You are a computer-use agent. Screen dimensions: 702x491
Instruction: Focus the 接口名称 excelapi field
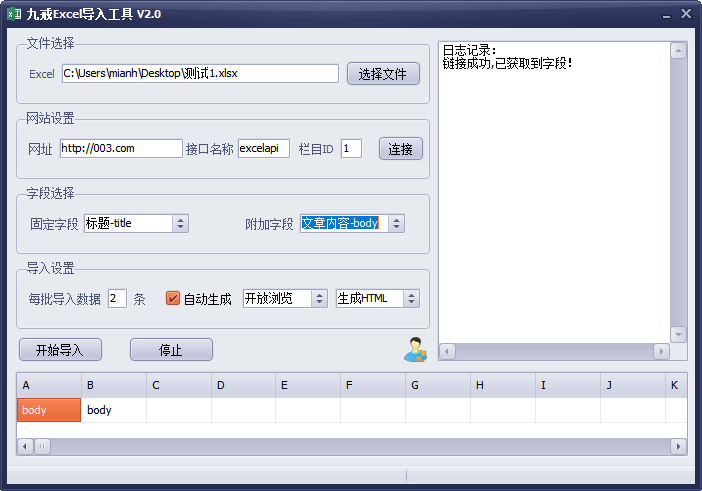(264, 148)
